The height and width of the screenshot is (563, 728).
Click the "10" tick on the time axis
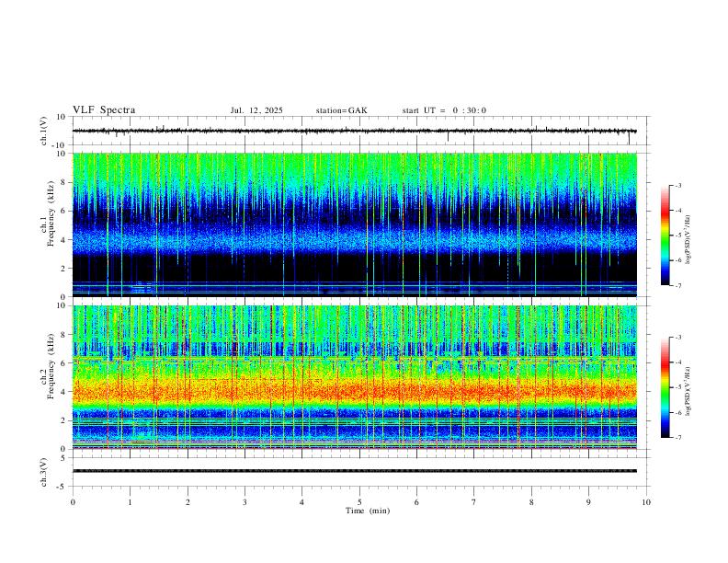[x=646, y=502]
